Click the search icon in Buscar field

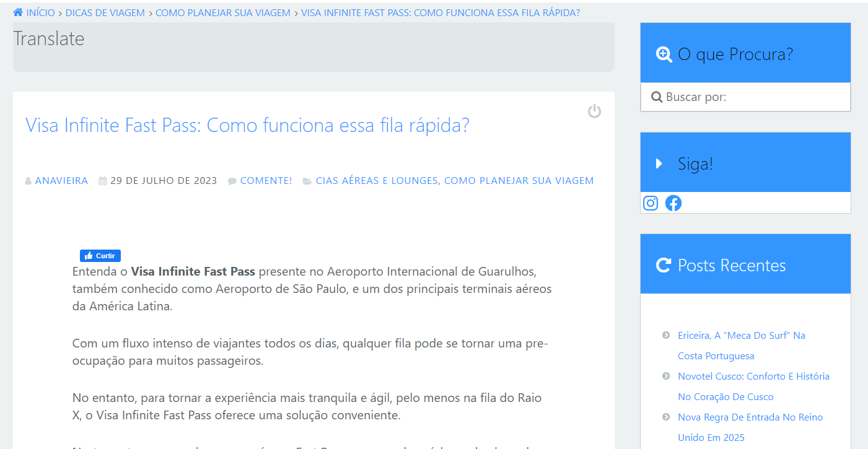click(657, 97)
